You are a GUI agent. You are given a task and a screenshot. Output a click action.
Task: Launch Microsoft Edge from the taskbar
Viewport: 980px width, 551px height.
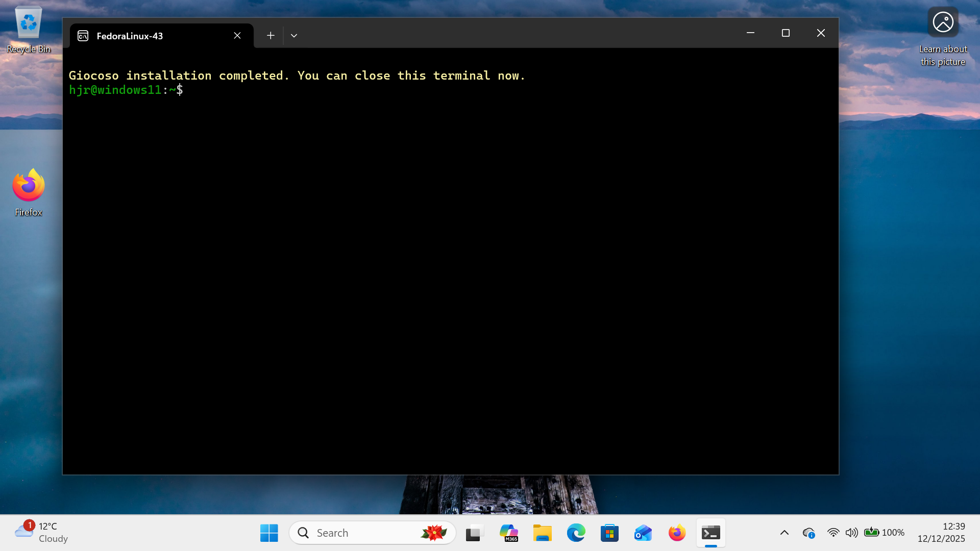click(576, 532)
